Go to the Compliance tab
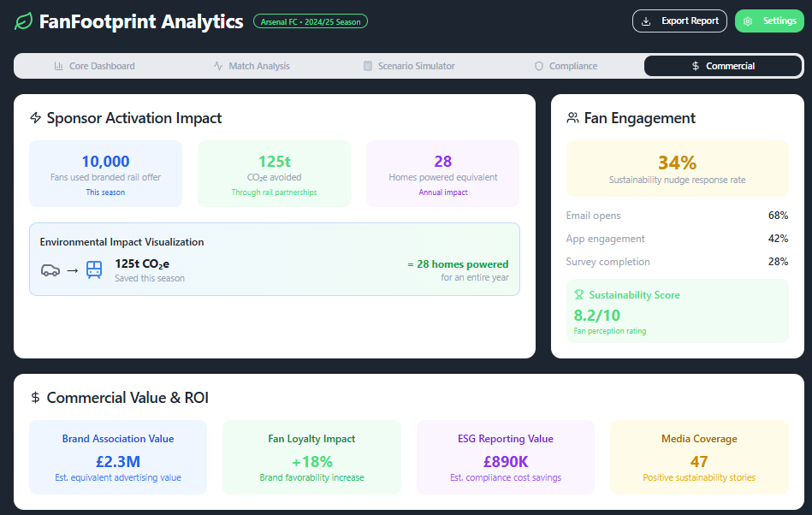Viewport: 812px width, 515px height. click(x=566, y=66)
